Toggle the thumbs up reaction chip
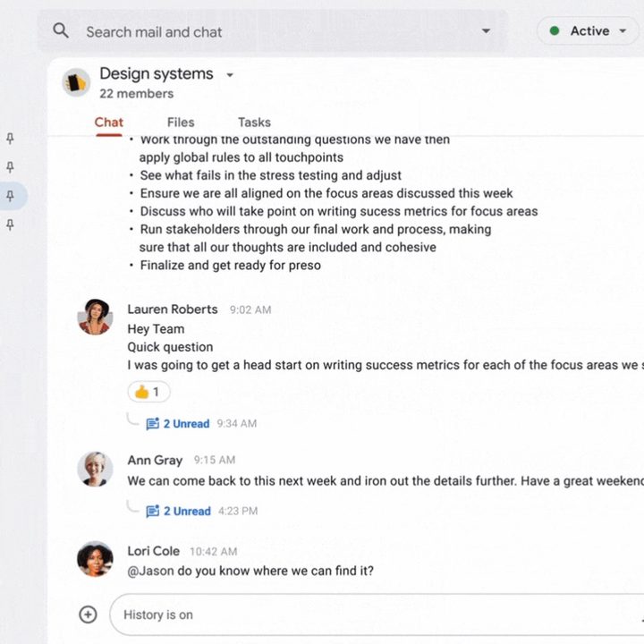The image size is (644, 644). click(148, 392)
